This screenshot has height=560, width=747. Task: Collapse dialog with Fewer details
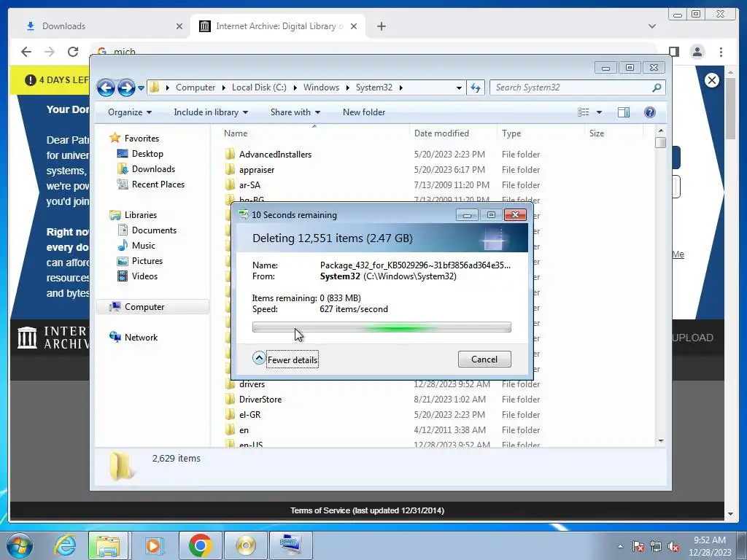tap(285, 359)
